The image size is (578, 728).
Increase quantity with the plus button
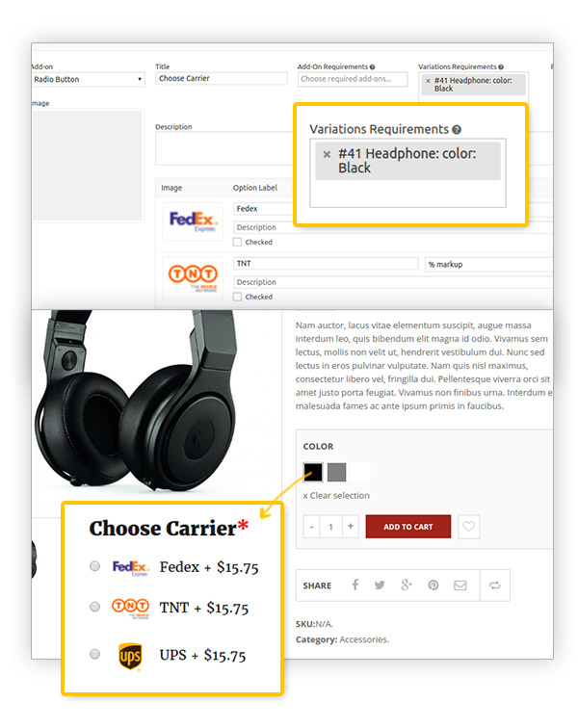[351, 526]
